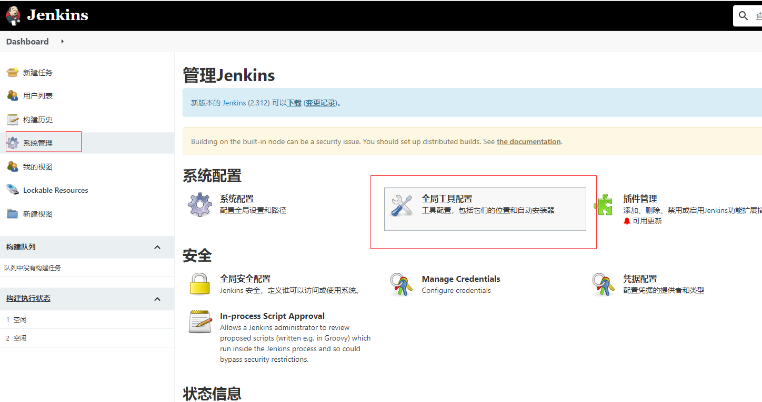This screenshot has height=402, width=762.
Task: Click the 全局安全配置 padlock icon
Action: tap(200, 284)
